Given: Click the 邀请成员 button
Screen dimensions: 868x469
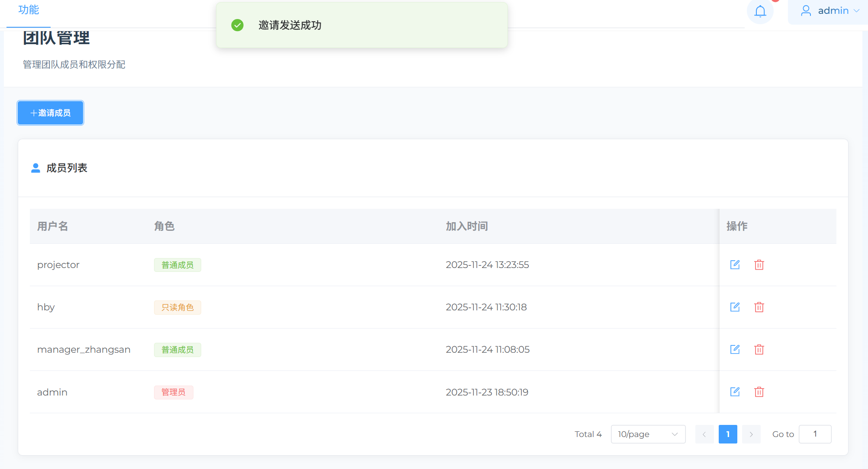Looking at the screenshot, I should tap(50, 113).
